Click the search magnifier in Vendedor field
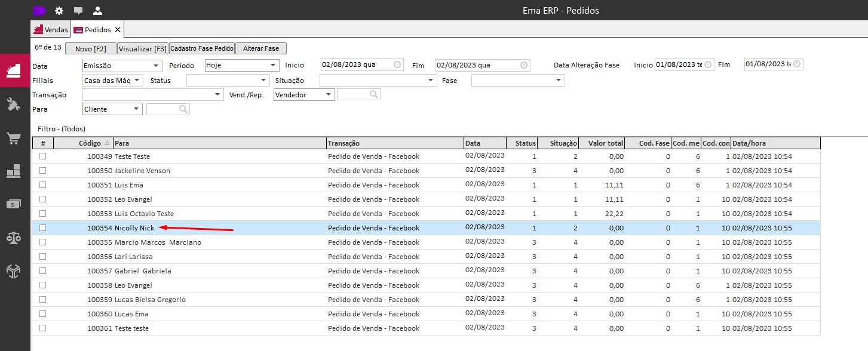Image resolution: width=868 pixels, height=351 pixels. pos(373,94)
